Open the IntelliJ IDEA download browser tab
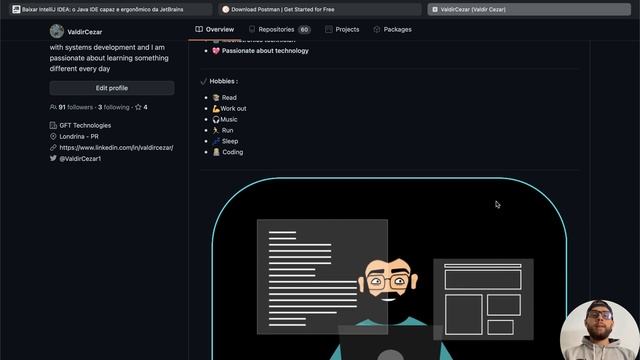 111,9
